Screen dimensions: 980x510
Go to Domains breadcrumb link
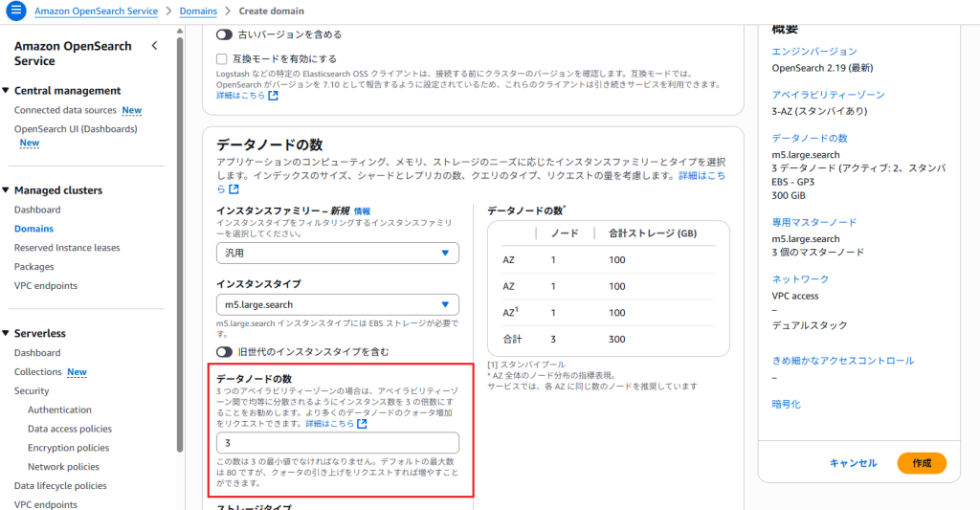point(198,11)
